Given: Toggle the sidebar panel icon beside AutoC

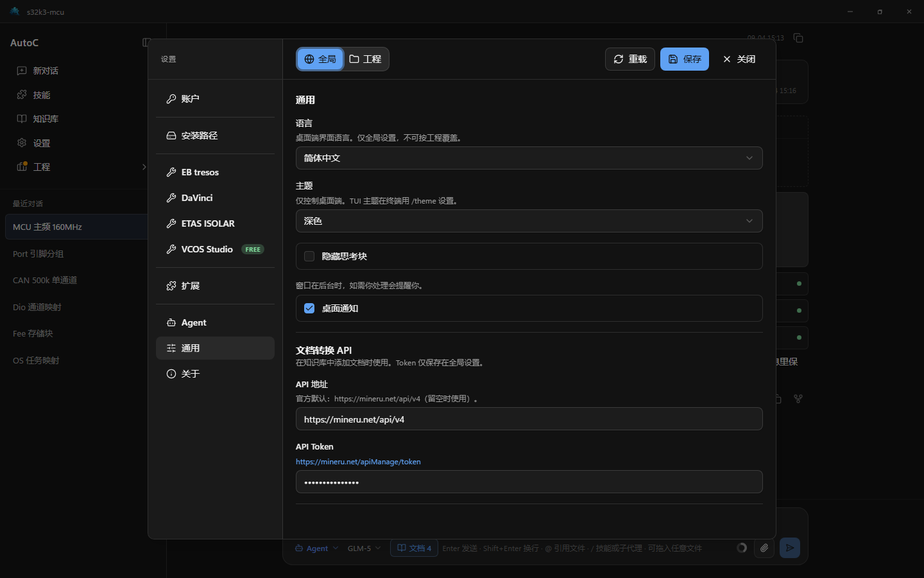Looking at the screenshot, I should pos(146,42).
